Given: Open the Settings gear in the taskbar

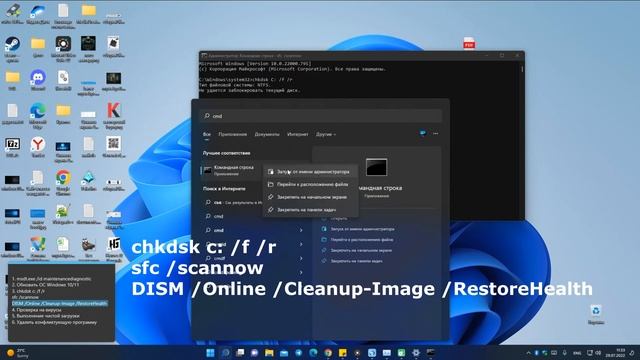Looking at the screenshot, I should 416,353.
